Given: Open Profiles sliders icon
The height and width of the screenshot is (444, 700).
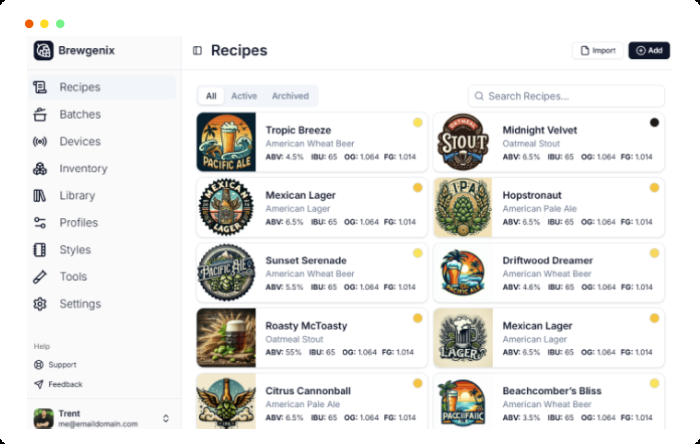Looking at the screenshot, I should [40, 222].
